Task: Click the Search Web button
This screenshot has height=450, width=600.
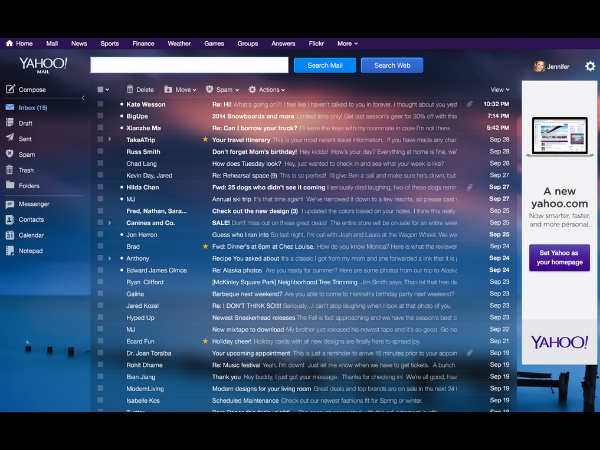Action: pyautogui.click(x=392, y=65)
